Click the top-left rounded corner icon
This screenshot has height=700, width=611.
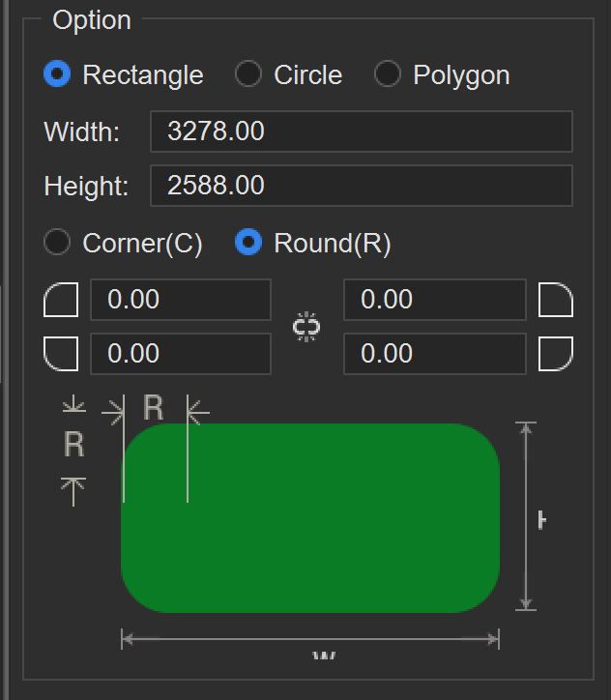(61, 301)
